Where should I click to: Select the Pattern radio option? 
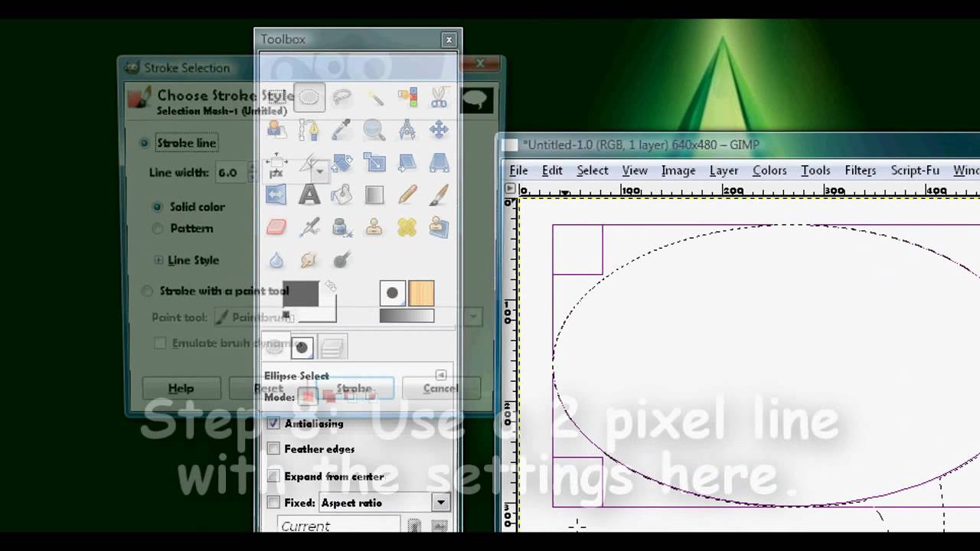pos(157,228)
